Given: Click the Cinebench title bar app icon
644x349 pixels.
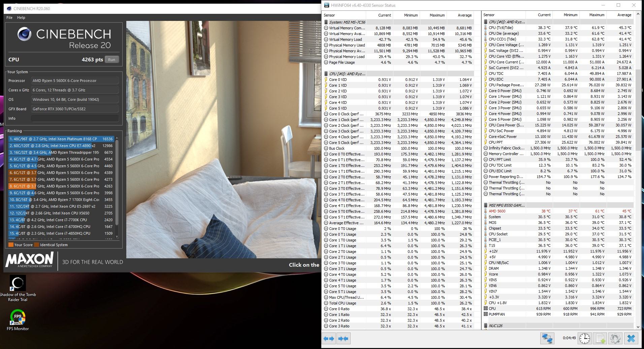Looking at the screenshot, I should tap(9, 8).
